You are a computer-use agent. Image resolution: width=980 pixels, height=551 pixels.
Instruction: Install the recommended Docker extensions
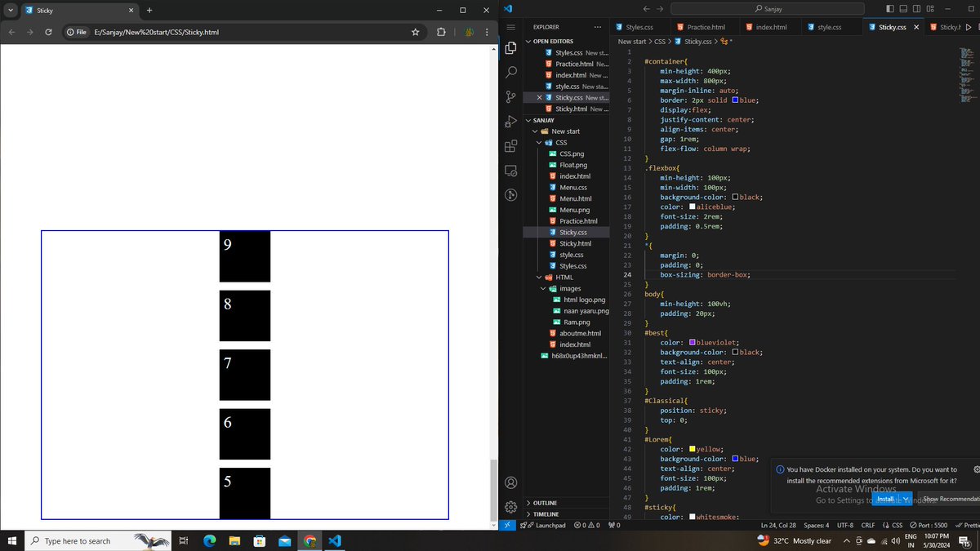(886, 499)
